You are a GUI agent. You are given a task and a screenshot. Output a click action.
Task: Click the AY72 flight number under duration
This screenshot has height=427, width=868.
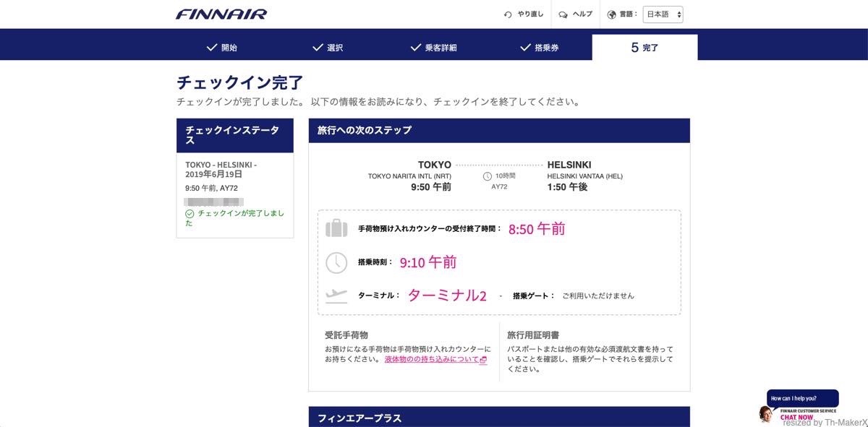coord(499,186)
